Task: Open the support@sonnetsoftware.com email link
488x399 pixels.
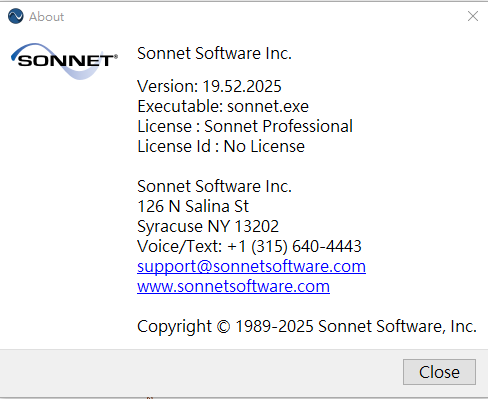Action: pyautogui.click(x=251, y=266)
